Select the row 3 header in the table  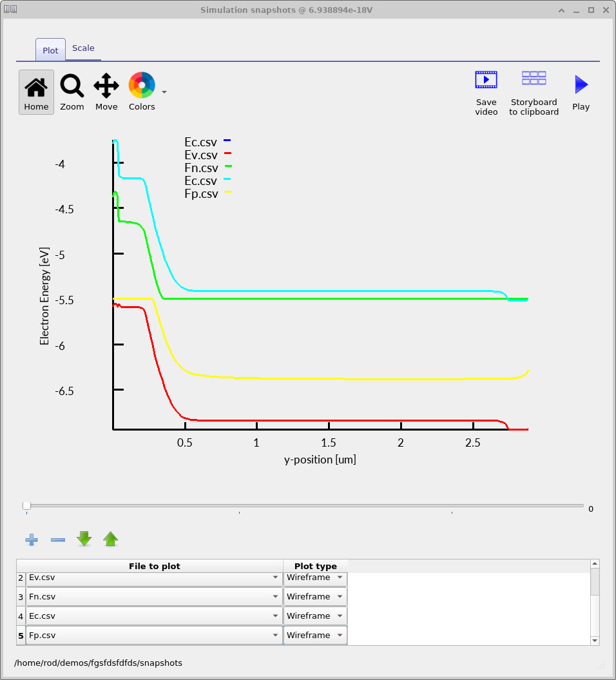(x=21, y=597)
